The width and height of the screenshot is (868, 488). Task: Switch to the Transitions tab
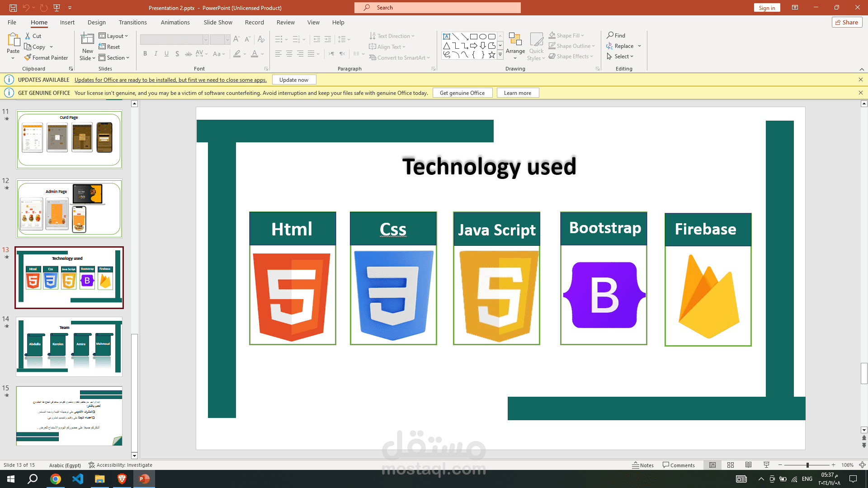pyautogui.click(x=133, y=23)
